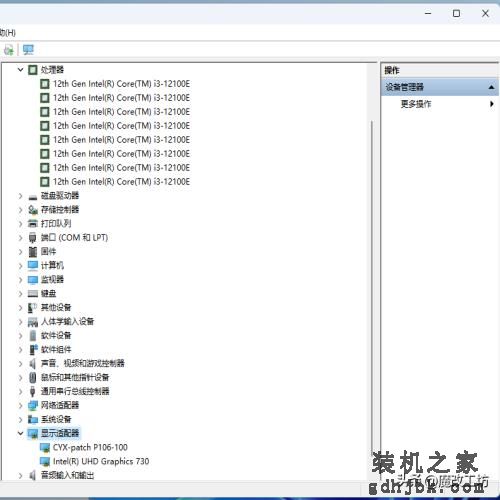Click the 网络适配器 network adapter icon

[x=33, y=406]
